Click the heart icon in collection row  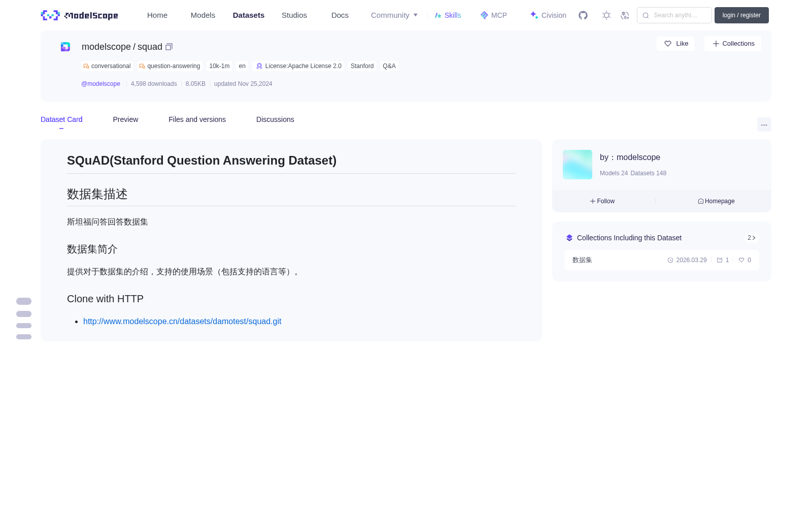tap(741, 260)
